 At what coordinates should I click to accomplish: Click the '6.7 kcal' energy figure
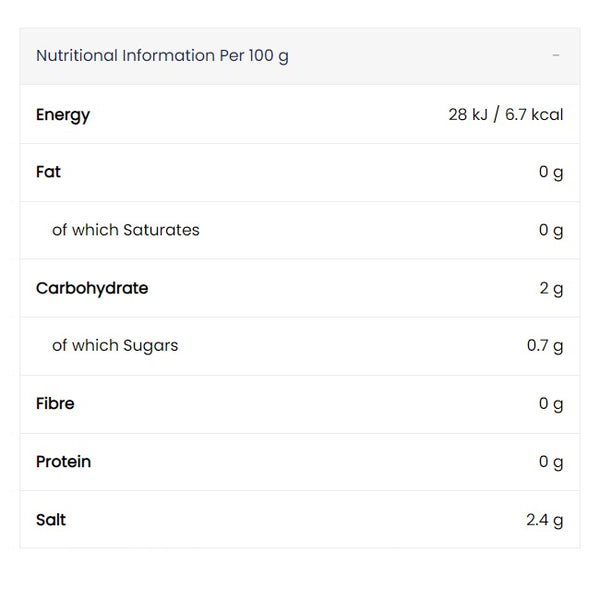(x=535, y=114)
